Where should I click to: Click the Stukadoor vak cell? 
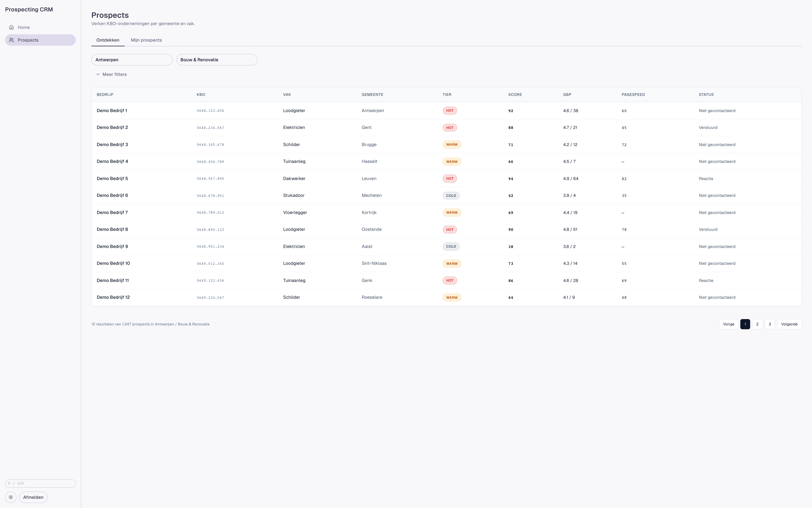[x=294, y=196]
